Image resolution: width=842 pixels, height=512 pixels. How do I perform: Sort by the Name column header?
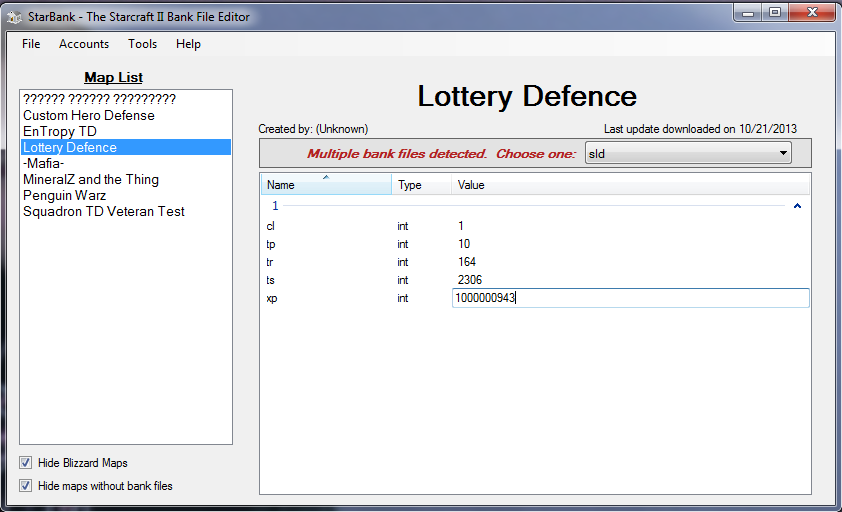(326, 184)
